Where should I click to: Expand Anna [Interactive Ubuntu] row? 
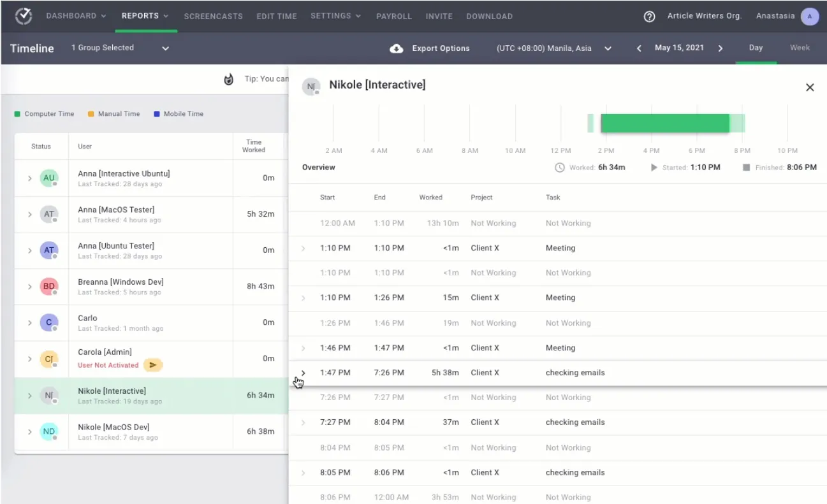pyautogui.click(x=29, y=178)
